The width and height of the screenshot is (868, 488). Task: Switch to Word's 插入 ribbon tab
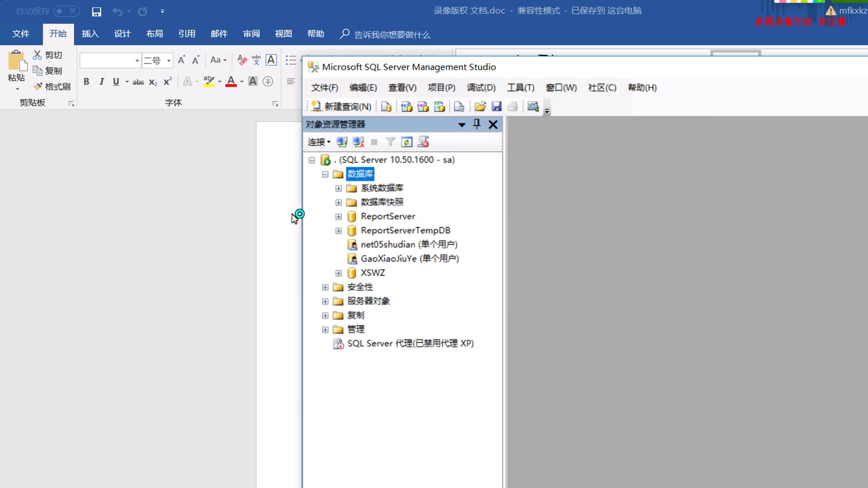coord(90,34)
